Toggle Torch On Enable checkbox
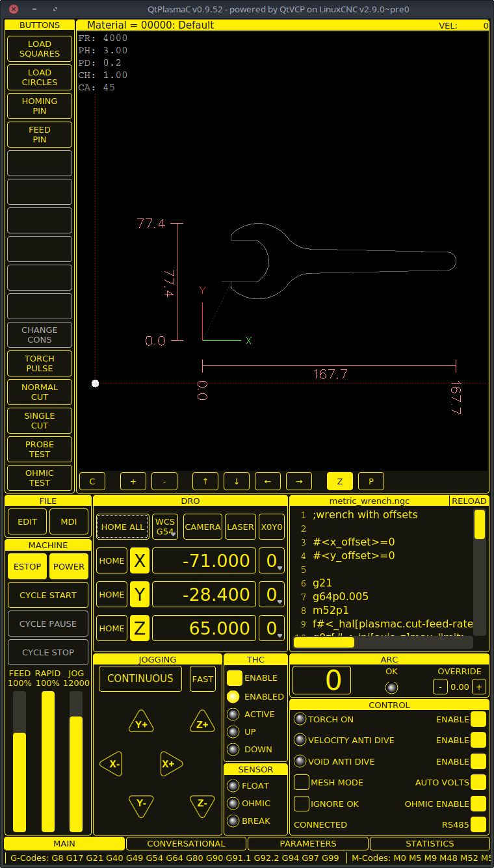 click(478, 719)
